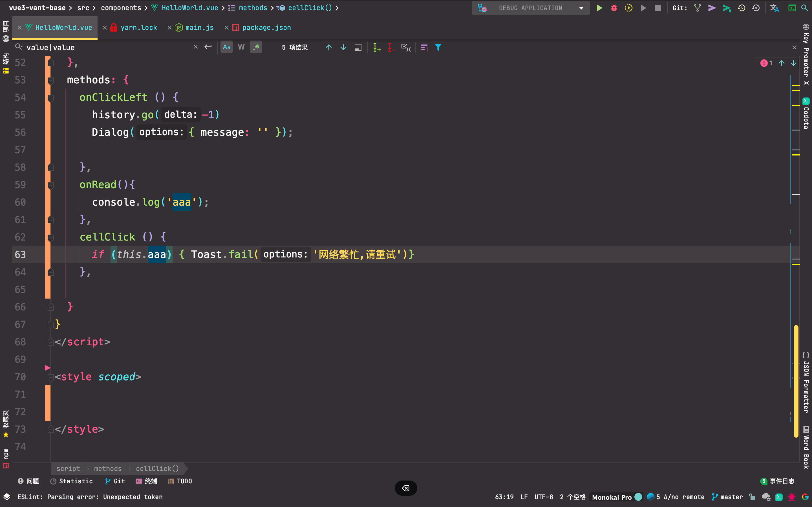Click the translate icon in the toolbar

[774, 8]
